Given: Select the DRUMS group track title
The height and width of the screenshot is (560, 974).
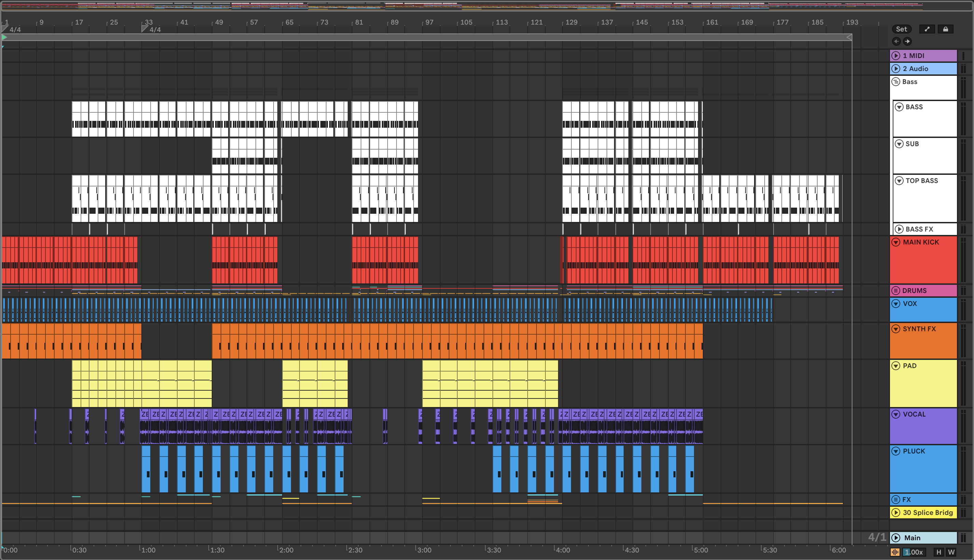Looking at the screenshot, I should pos(914,291).
